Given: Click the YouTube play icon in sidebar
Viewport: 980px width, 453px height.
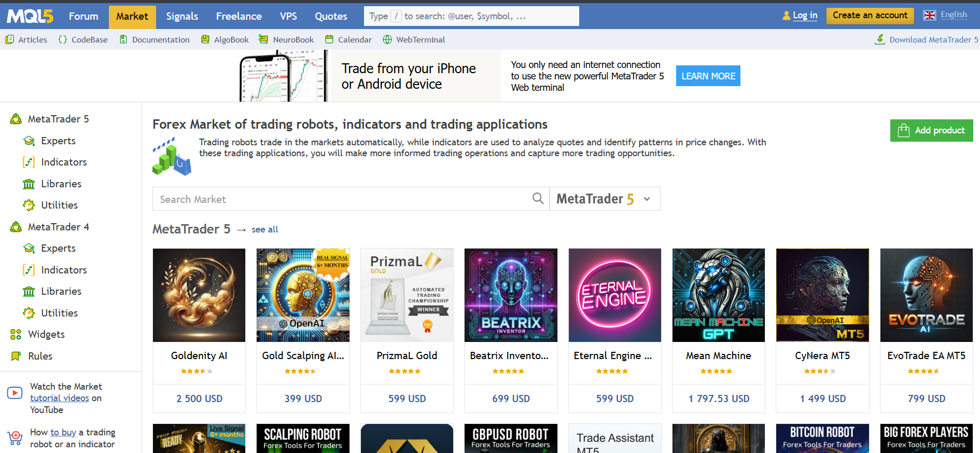Looking at the screenshot, I should point(15,393).
